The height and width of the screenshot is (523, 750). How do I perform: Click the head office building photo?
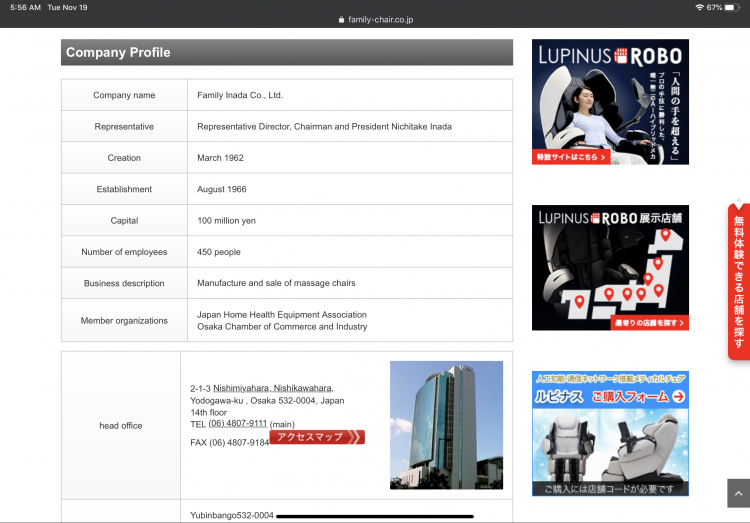(446, 425)
